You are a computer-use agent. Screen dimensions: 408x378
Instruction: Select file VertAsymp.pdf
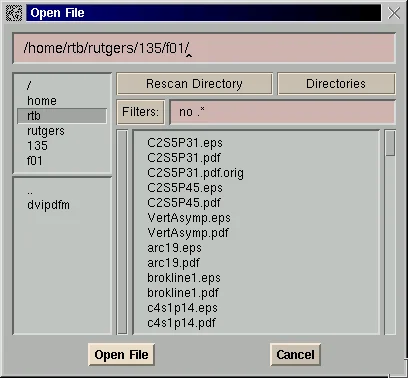tap(188, 233)
